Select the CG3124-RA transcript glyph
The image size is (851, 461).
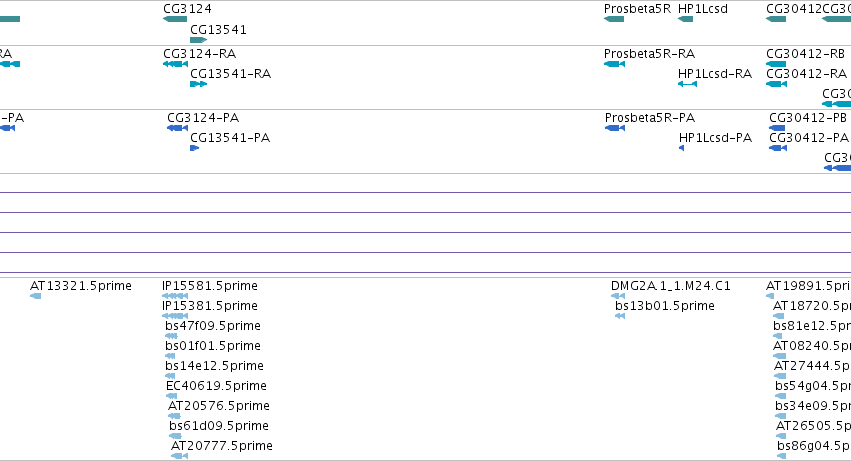175,64
